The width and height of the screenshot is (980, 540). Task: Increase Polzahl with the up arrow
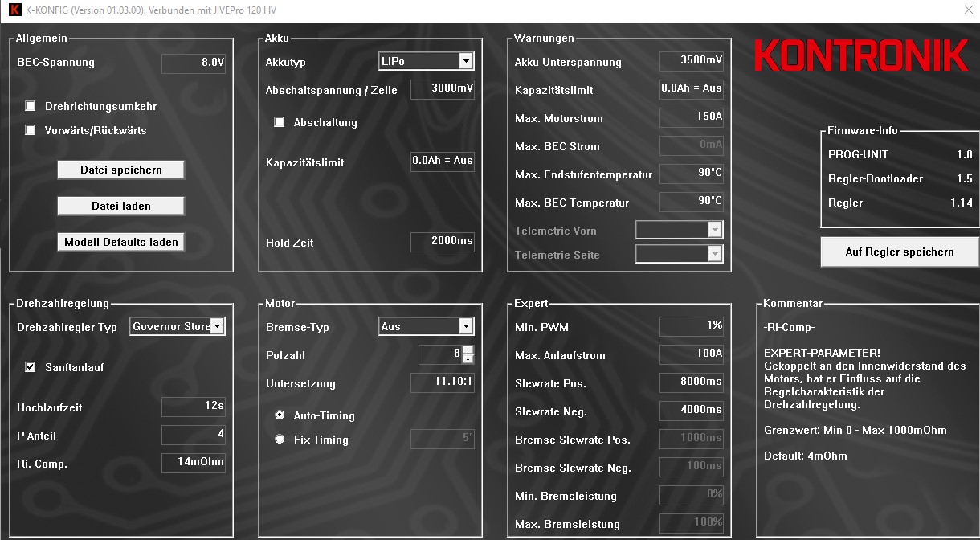tap(468, 350)
